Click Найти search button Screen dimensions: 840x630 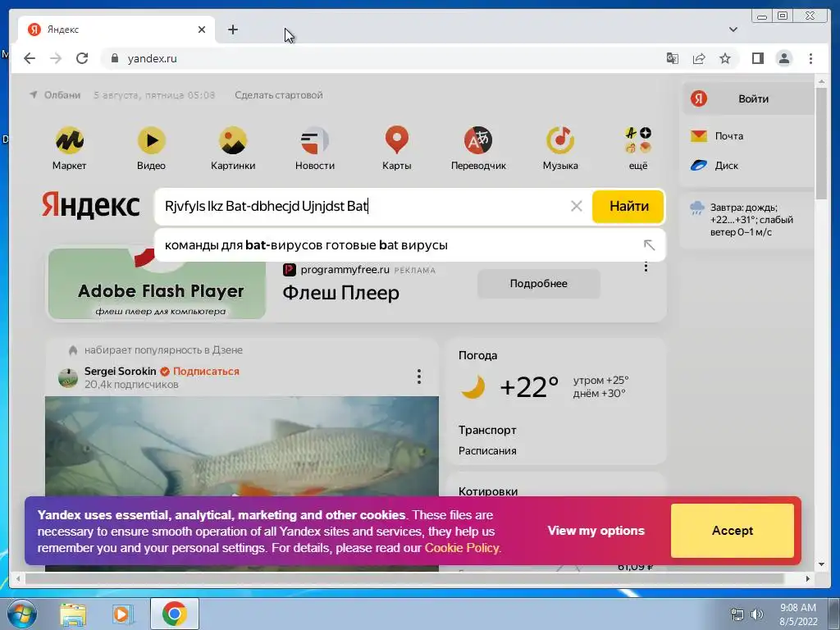628,206
